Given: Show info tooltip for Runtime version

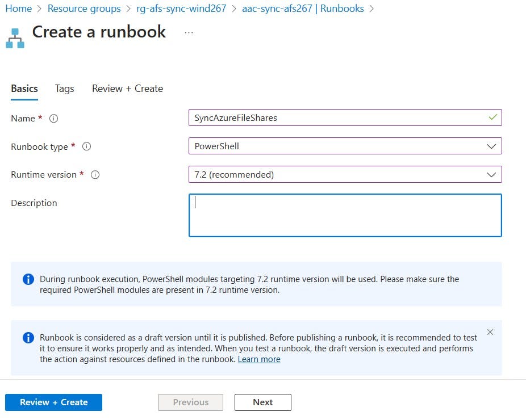Looking at the screenshot, I should [x=95, y=175].
